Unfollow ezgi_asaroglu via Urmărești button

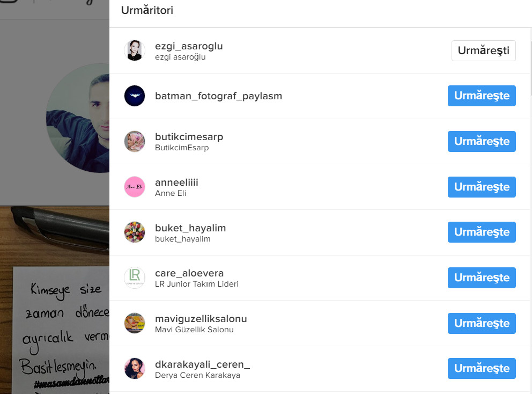[484, 50]
